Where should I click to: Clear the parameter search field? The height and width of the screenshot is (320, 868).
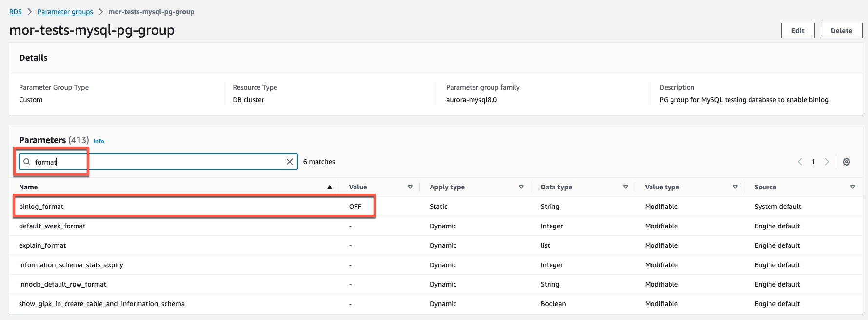(289, 162)
